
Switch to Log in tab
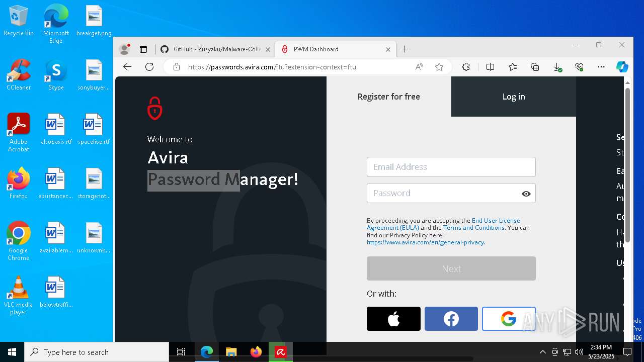point(514,97)
